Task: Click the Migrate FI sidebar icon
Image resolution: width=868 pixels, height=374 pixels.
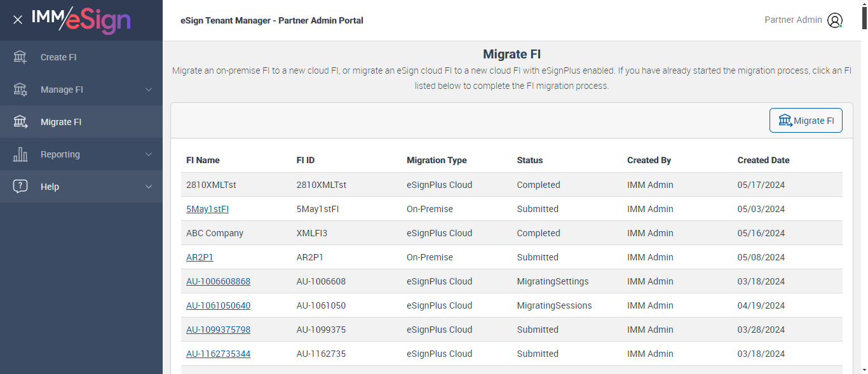Action: pos(20,122)
